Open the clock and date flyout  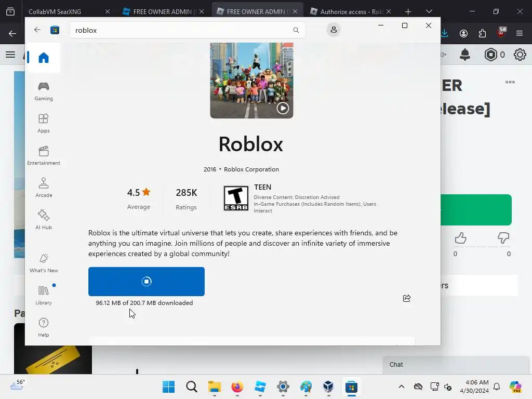pos(474,387)
